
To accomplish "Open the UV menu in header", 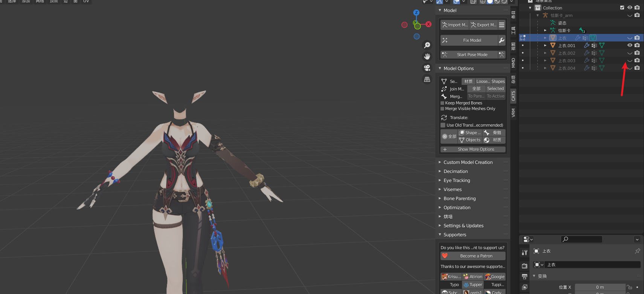I will (x=86, y=2).
